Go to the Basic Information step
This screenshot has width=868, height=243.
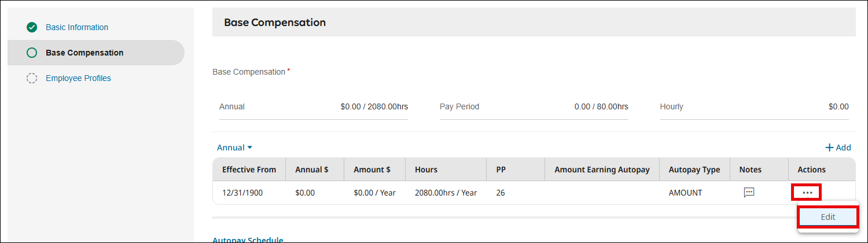(x=77, y=27)
